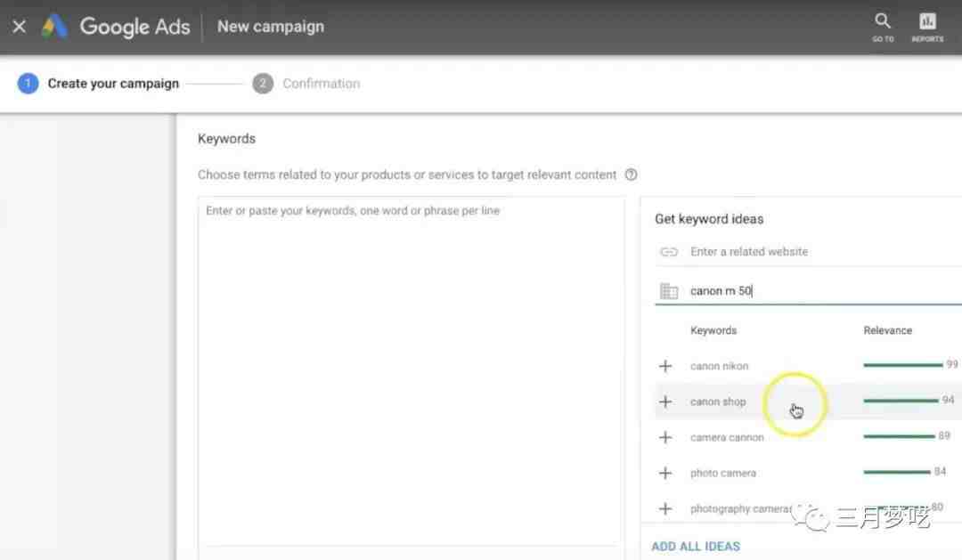Add the 'canon nikon' keyword idea

click(x=665, y=366)
